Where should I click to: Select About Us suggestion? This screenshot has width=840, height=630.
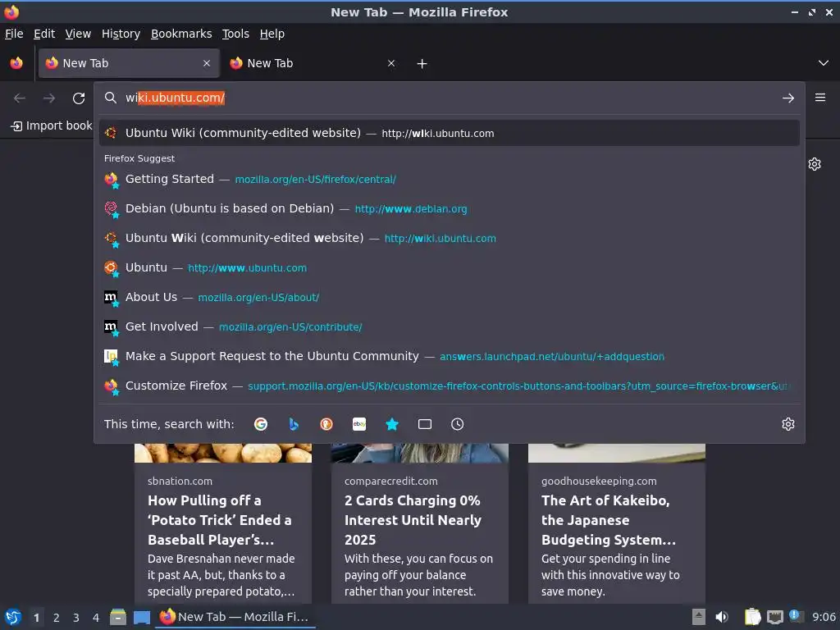click(x=449, y=297)
